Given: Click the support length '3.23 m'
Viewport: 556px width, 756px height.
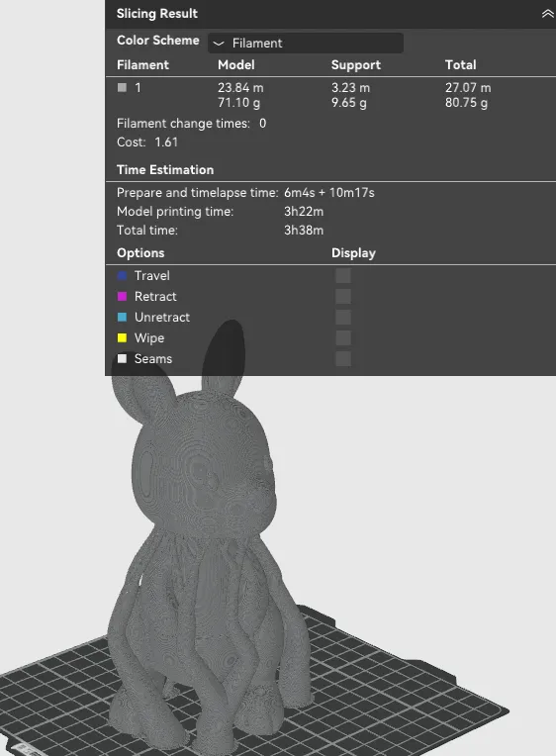Looking at the screenshot, I should pyautogui.click(x=350, y=88).
